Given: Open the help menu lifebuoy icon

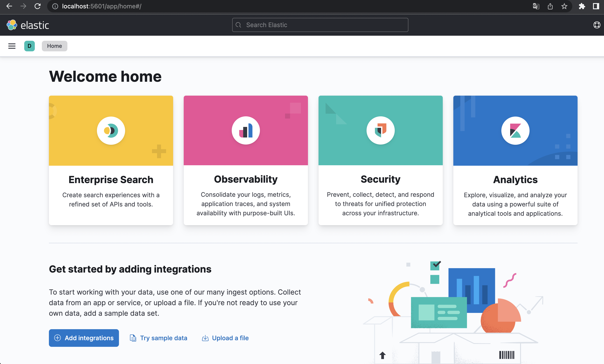Looking at the screenshot, I should pyautogui.click(x=597, y=25).
